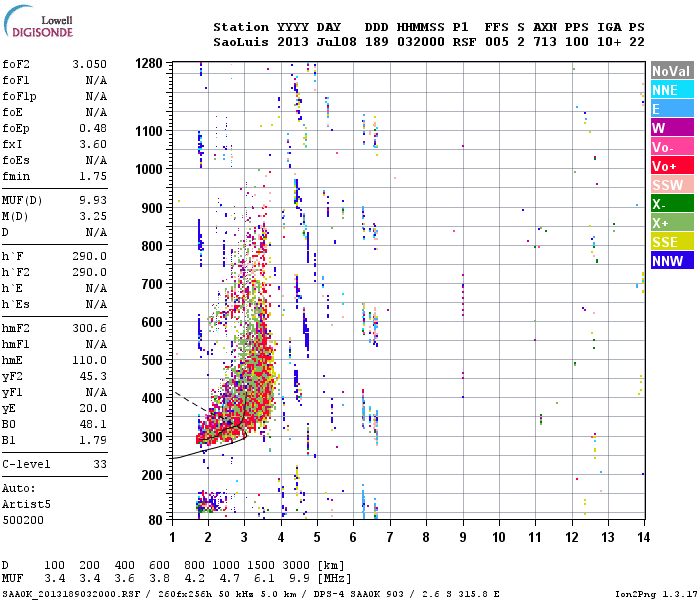This screenshot has width=700, height=600.
Task: Click the E blue legend swatch
Action: 672,108
